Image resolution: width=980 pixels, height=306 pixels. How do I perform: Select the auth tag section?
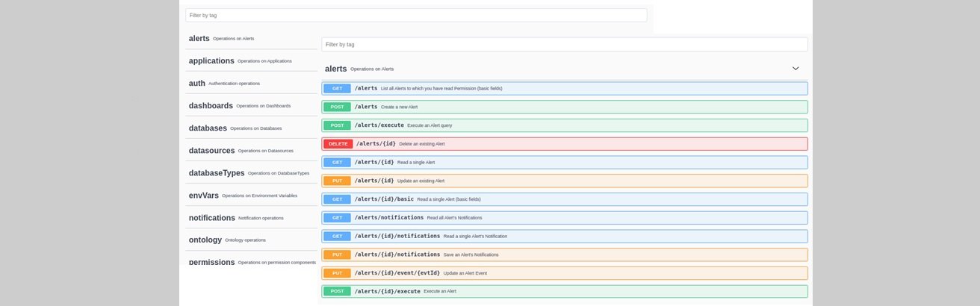197,84
